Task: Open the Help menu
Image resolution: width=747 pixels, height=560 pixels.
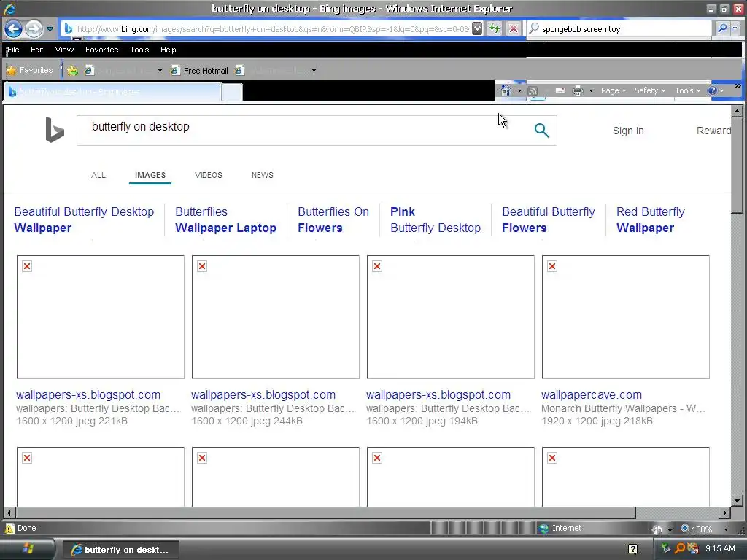Action: pos(169,50)
